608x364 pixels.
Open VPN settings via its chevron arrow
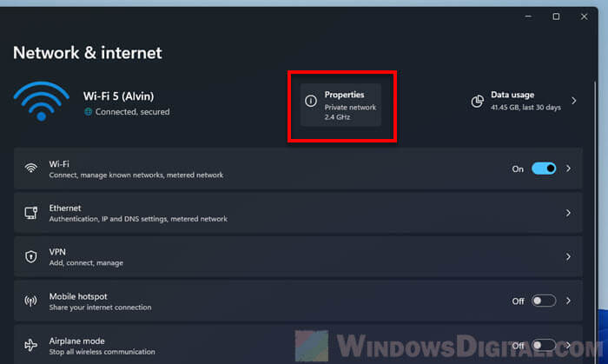tap(569, 257)
